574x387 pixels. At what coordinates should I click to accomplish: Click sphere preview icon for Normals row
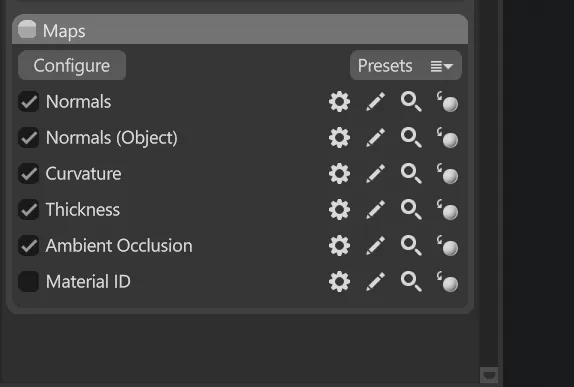(447, 101)
